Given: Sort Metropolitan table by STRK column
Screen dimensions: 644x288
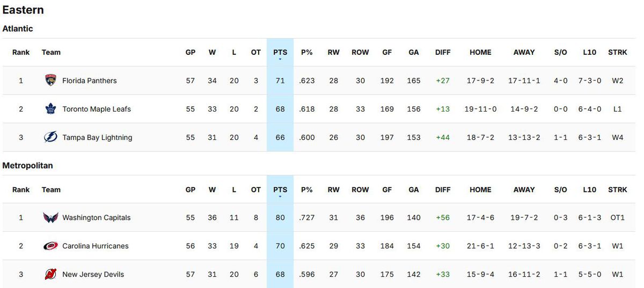Looking at the screenshot, I should click(618, 190).
